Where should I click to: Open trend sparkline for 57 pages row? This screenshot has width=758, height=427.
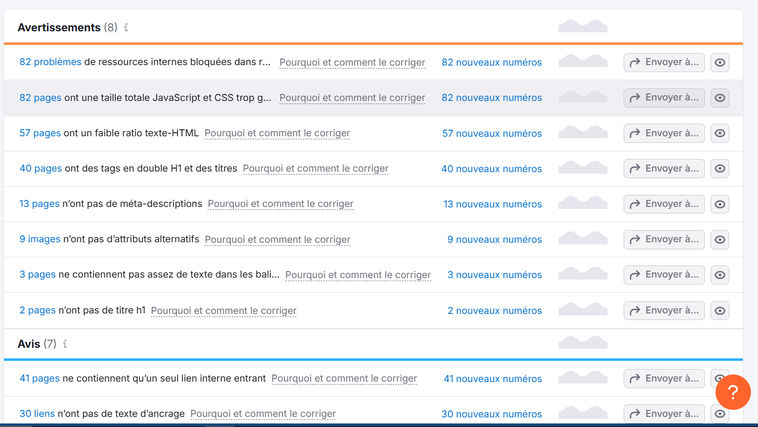pyautogui.click(x=582, y=133)
